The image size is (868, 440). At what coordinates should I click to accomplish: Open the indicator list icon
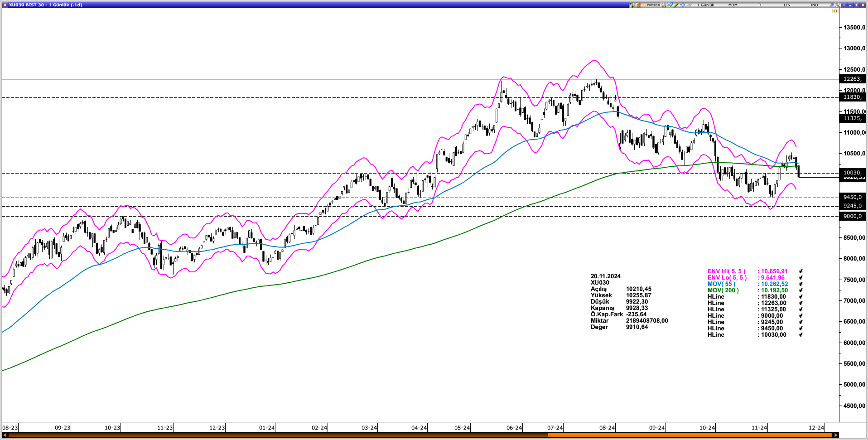pyautogui.click(x=664, y=5)
